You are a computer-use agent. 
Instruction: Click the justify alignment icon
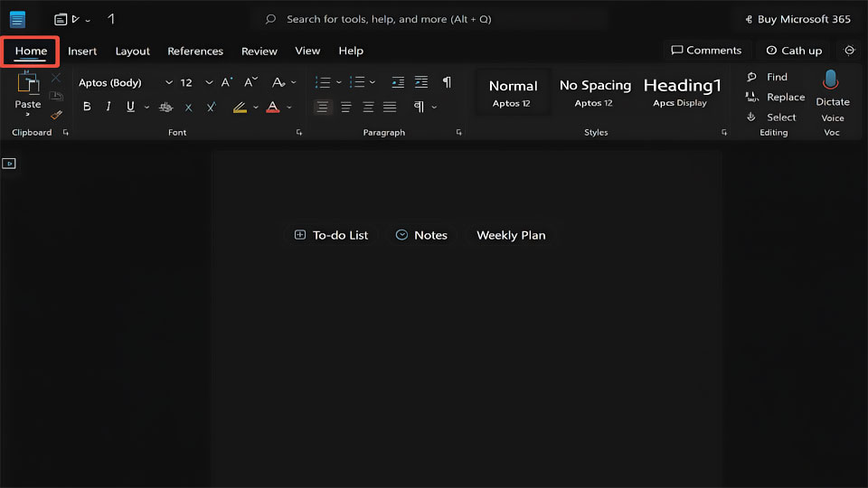(390, 107)
